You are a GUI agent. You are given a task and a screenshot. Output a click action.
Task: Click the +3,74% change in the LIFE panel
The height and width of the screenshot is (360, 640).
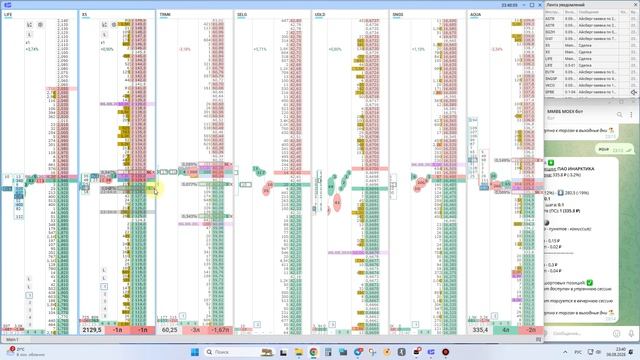tap(32, 49)
